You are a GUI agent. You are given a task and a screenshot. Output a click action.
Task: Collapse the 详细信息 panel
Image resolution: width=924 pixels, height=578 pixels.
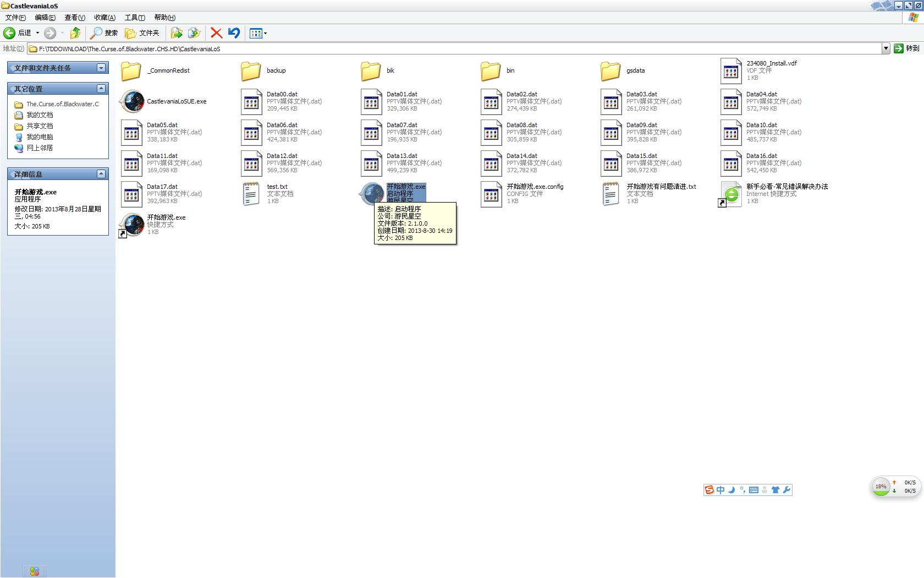[101, 173]
